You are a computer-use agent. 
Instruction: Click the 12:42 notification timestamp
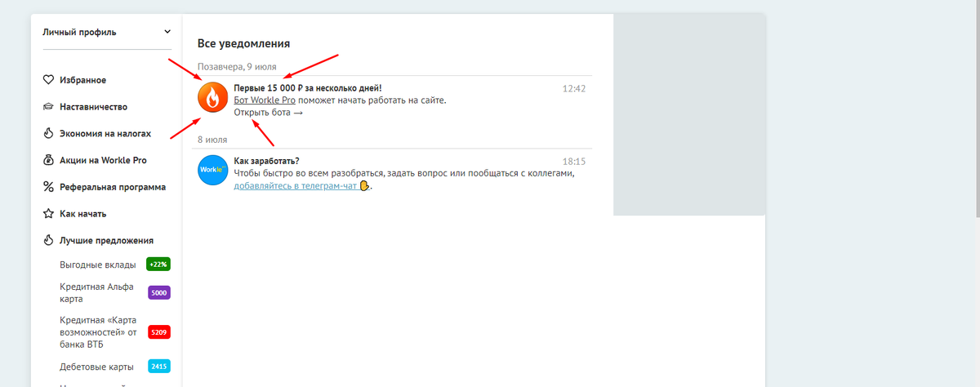coord(574,88)
